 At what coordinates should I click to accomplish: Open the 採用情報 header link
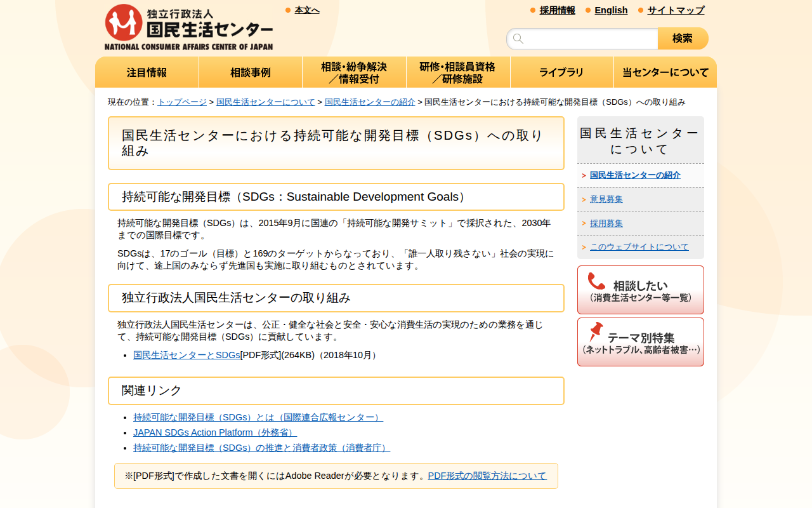[558, 10]
